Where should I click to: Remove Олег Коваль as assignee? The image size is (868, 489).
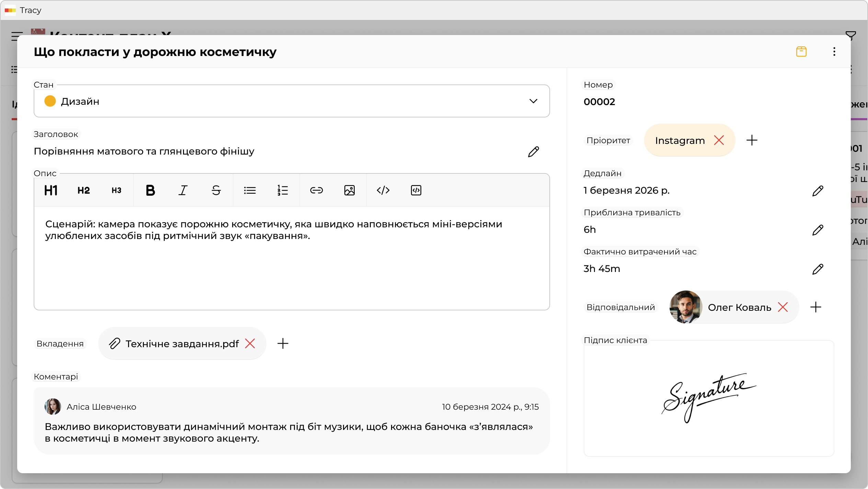(x=783, y=307)
